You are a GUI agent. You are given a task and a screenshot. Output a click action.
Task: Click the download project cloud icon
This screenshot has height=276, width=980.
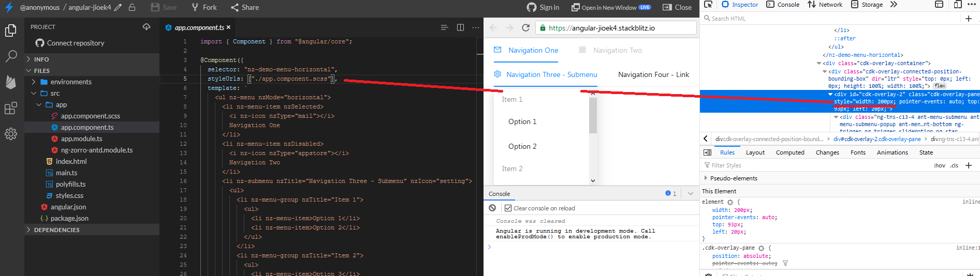(147, 27)
